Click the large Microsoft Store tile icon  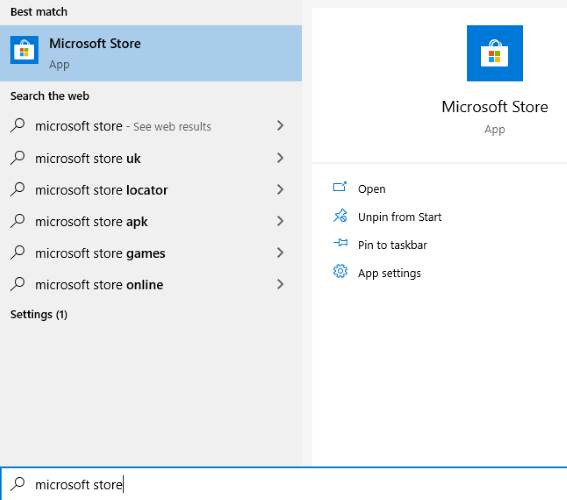tap(494, 53)
